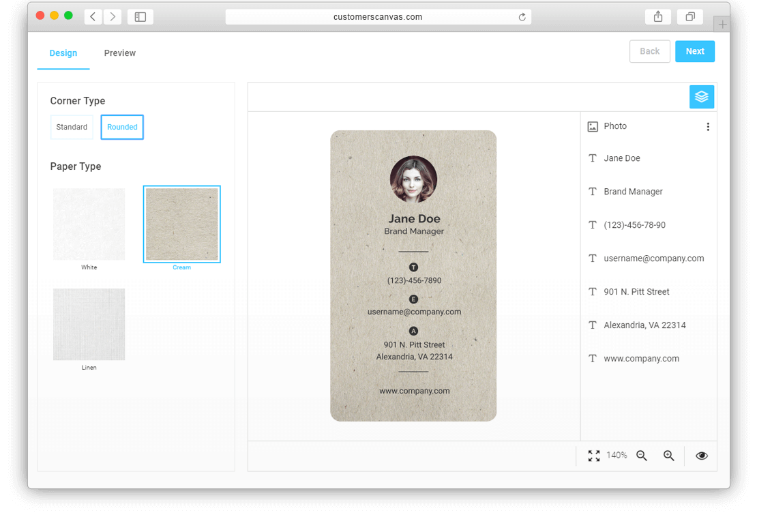This screenshot has height=532, width=757.
Task: Switch to the Preview tab
Action: pyautogui.click(x=120, y=53)
